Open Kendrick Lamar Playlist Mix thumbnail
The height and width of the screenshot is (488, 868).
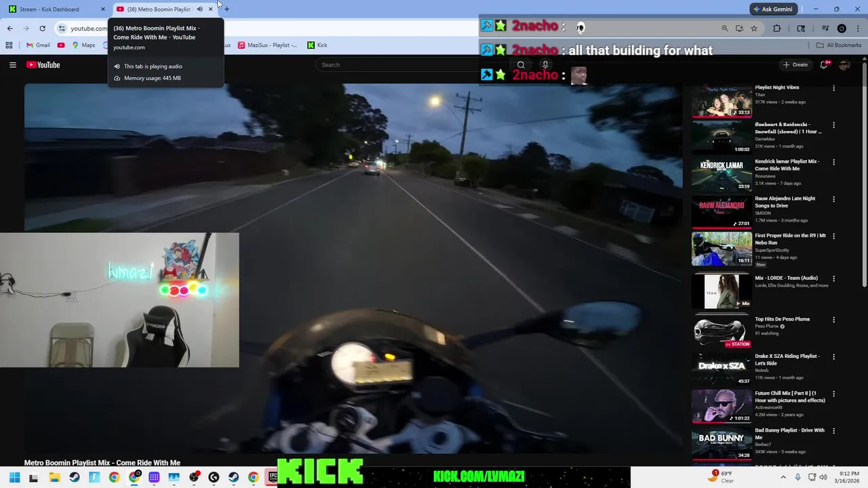[722, 175]
